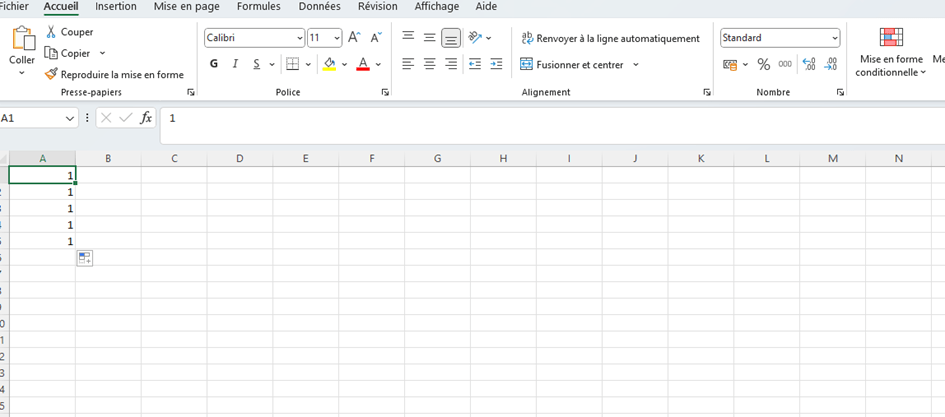The width and height of the screenshot is (945, 417).
Task: Increase font size with the large A icon
Action: (354, 38)
